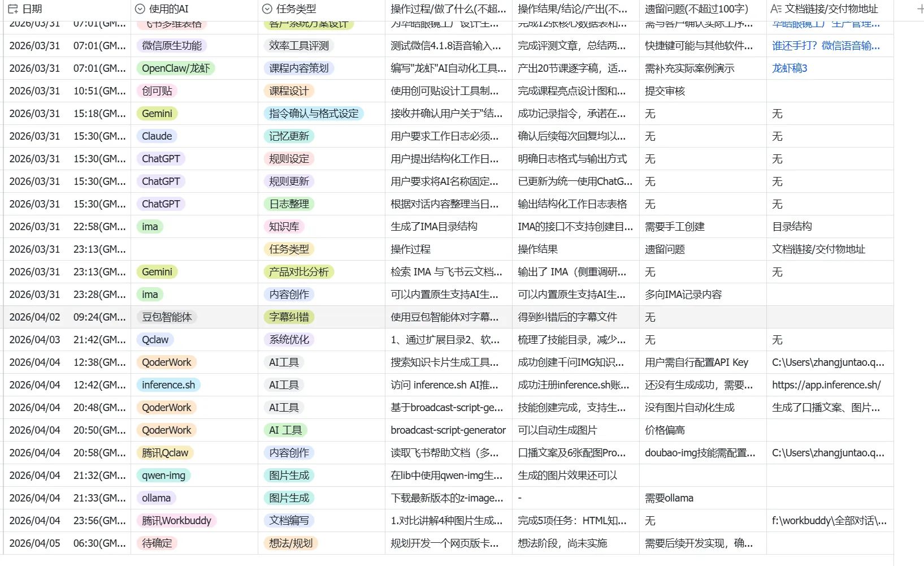
Task: Select the OpenClaw/龙虾 tag
Action: (x=176, y=68)
